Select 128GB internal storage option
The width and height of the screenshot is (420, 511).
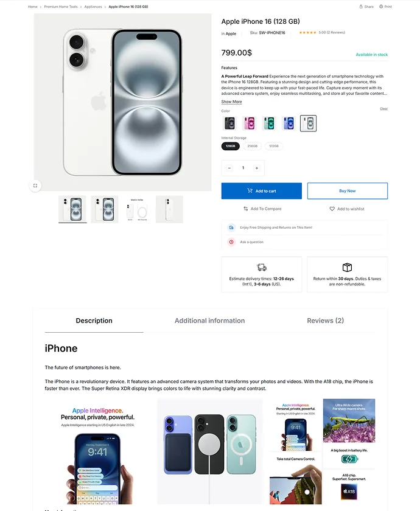[x=231, y=146]
